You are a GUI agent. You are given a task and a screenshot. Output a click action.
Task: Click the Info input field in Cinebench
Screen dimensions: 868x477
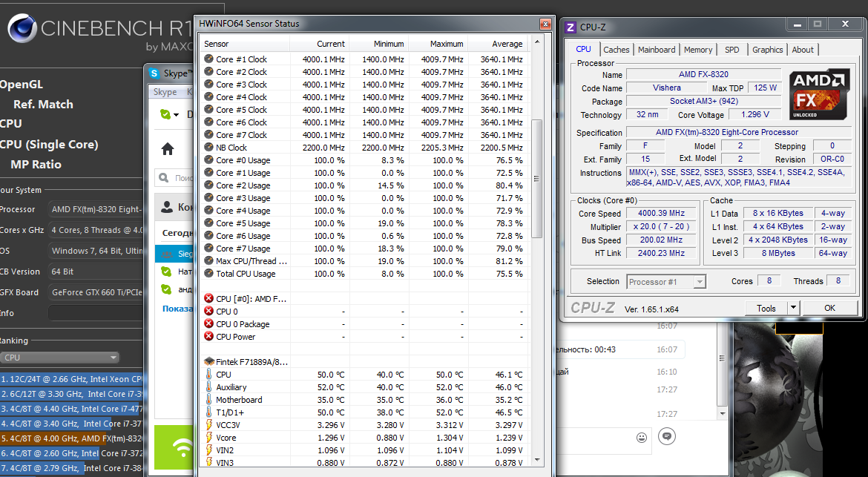95,313
